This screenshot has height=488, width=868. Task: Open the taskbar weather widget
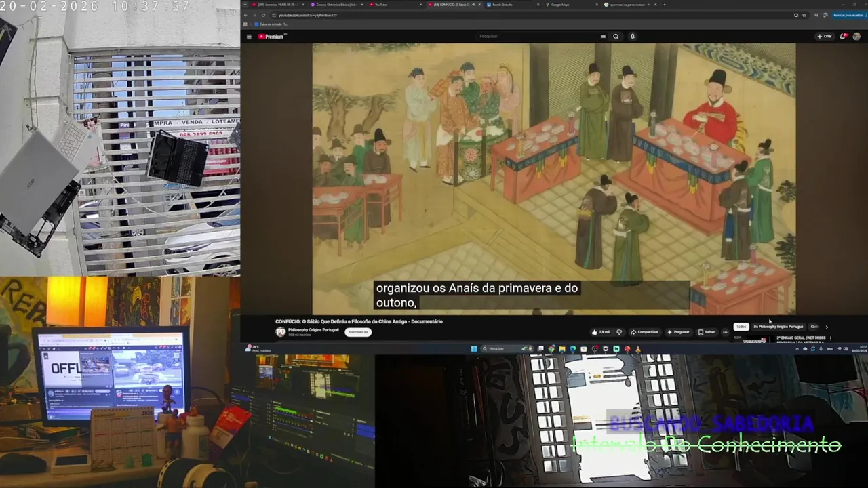(258, 349)
